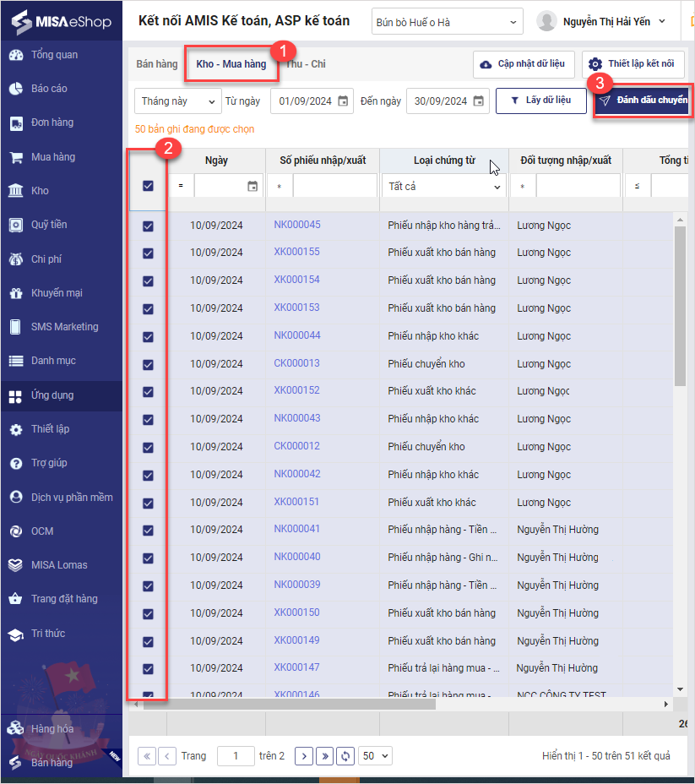Click Số phiếu nhập/xuất filter text field
Image resolution: width=695 pixels, height=784 pixels.
pyautogui.click(x=334, y=186)
